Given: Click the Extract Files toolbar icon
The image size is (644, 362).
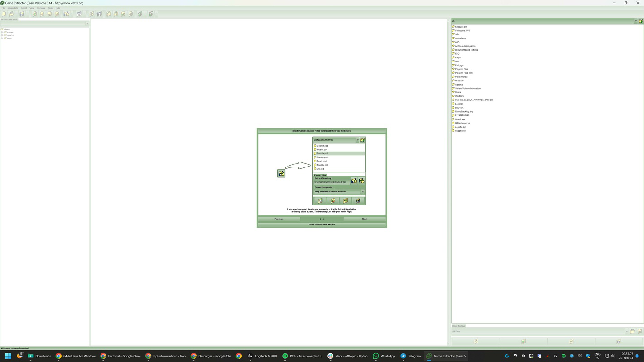Looking at the screenshot, I should 66,14.
